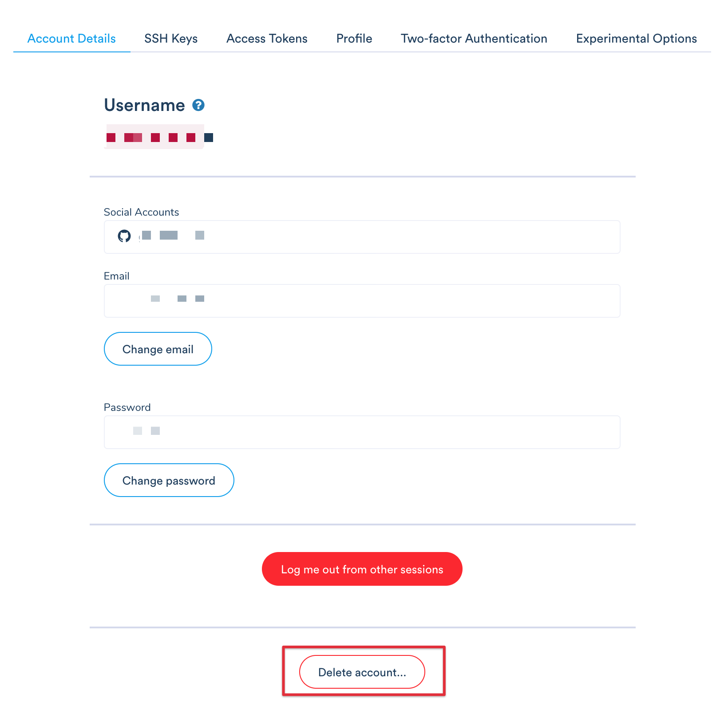
Task: Click inside the Email field
Action: [362, 301]
